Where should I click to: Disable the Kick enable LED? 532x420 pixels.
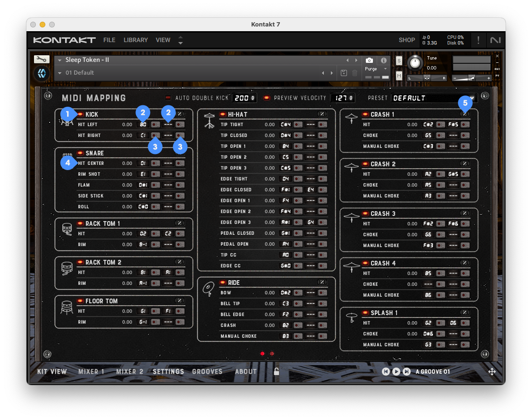[80, 114]
